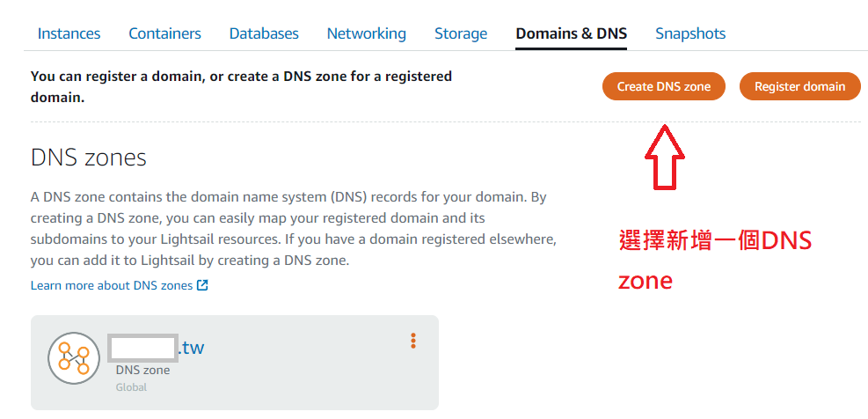Image resolution: width=868 pixels, height=419 pixels.
Task: Open the .tw domain name link
Action: (x=191, y=348)
